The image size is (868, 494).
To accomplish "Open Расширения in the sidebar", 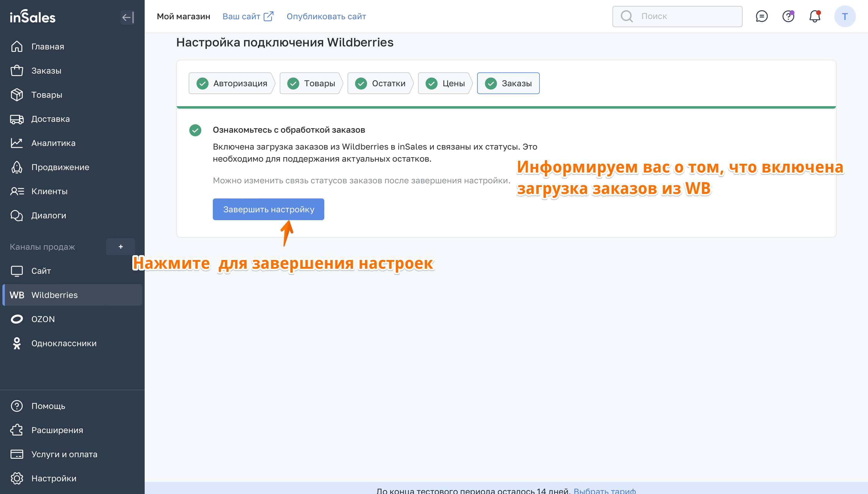I will pos(57,430).
